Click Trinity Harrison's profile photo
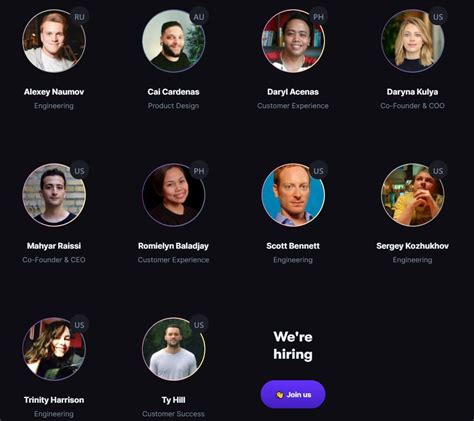 [x=54, y=349]
